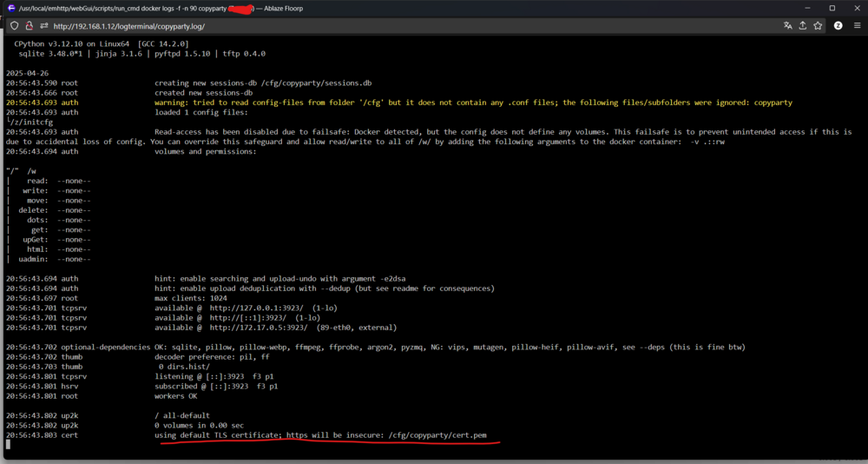Click the translate page icon
The image size is (868, 464).
pos(788,25)
